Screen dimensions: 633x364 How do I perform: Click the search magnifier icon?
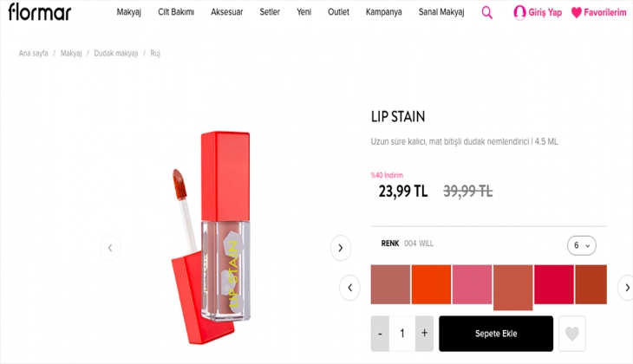[x=486, y=12]
